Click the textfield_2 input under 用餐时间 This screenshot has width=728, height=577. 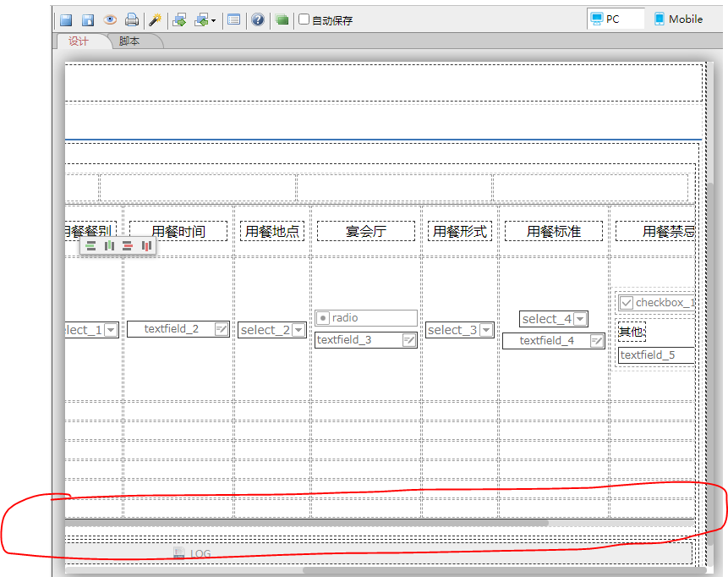pos(172,329)
